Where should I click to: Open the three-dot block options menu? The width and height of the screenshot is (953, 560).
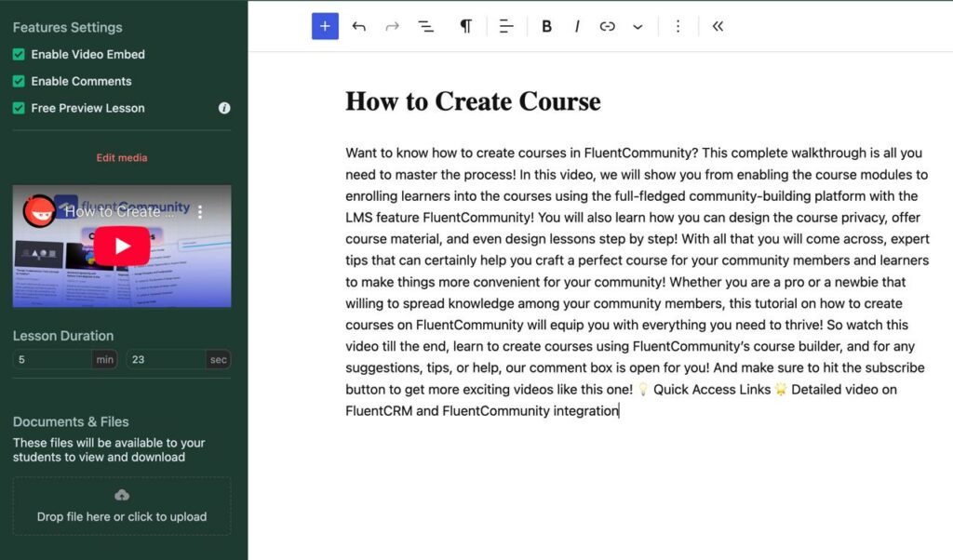678,26
